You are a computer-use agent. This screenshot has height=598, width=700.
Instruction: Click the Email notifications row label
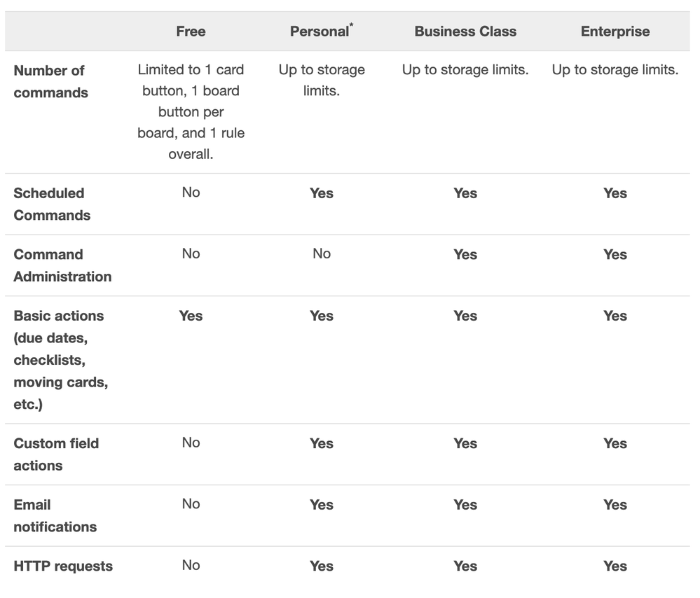55,515
